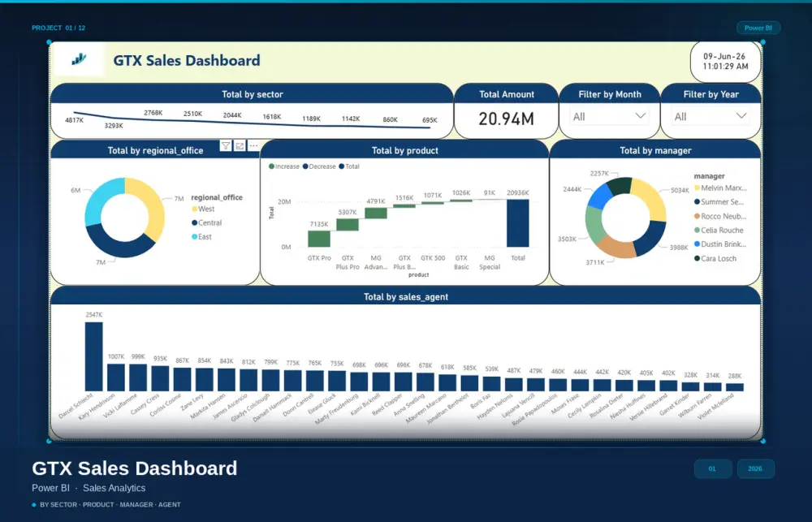
Task: Open the more options ellipsis on regional_office visual
Action: pos(253,146)
